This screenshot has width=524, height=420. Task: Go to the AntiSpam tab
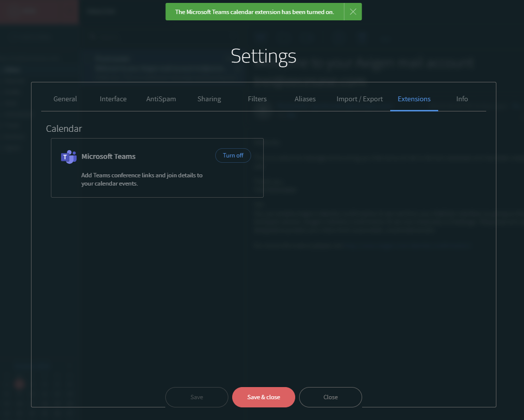tap(161, 99)
